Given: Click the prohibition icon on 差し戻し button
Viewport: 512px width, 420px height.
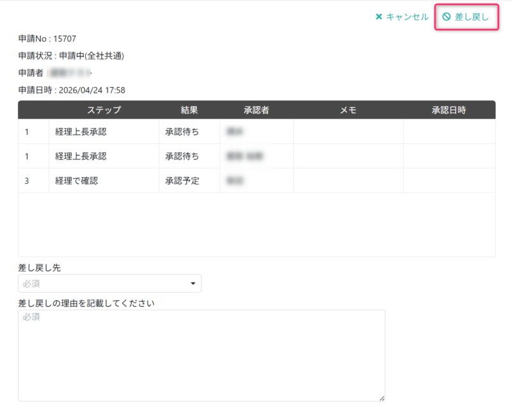Looking at the screenshot, I should pos(446,17).
